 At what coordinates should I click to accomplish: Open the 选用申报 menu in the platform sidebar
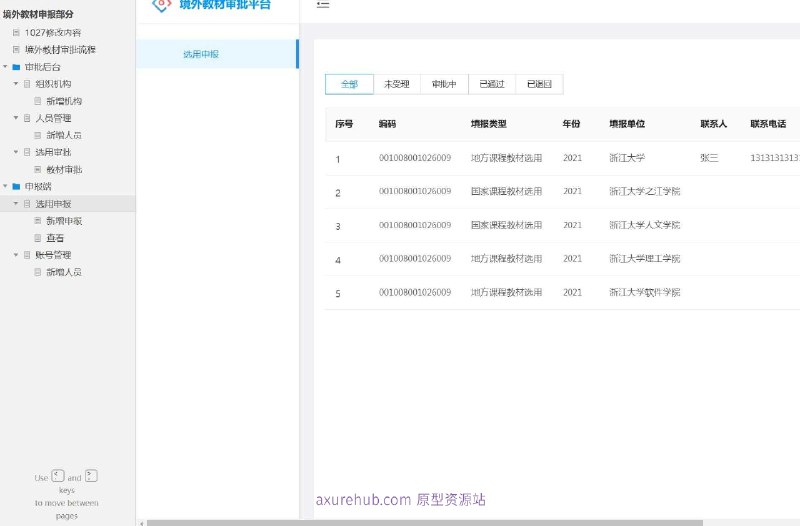[x=217, y=54]
